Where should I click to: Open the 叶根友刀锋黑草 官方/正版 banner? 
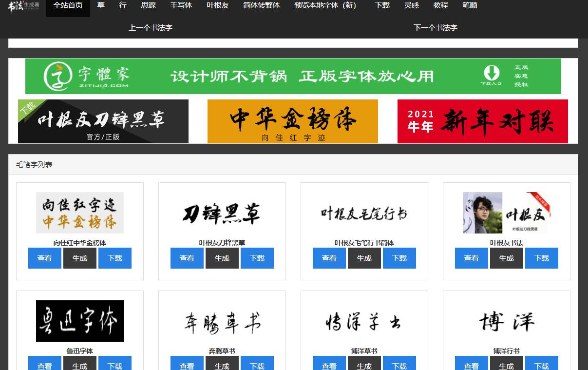[x=103, y=121]
